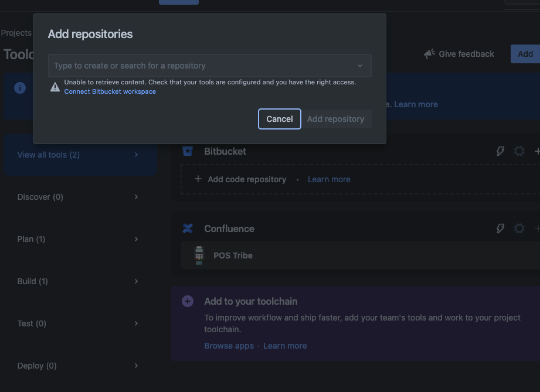
Task: Click the Bitbucket lightning bolt icon
Action: tap(500, 151)
